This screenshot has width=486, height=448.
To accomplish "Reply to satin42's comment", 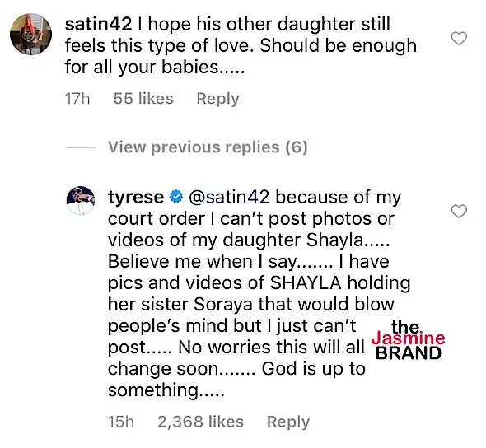I will click(x=218, y=99).
